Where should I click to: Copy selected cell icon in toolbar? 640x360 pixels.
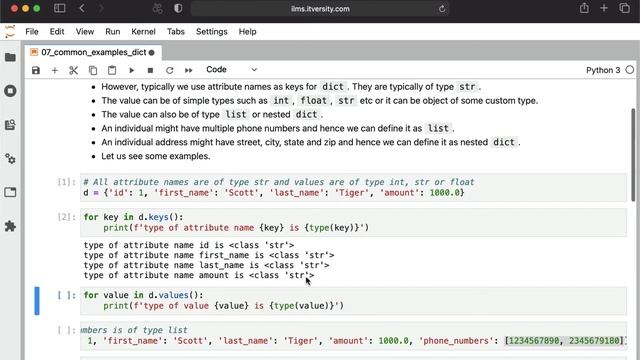(x=93, y=70)
